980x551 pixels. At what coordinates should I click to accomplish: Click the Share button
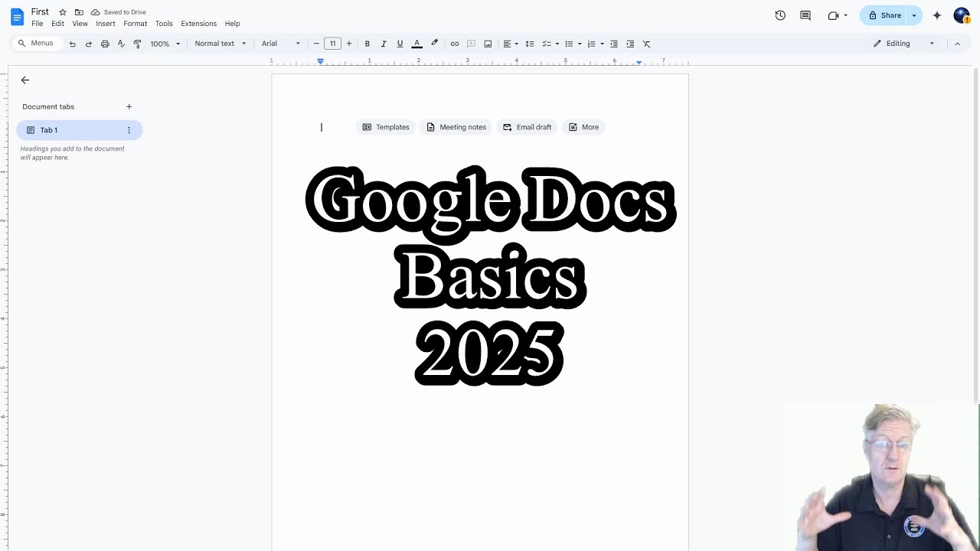[884, 15]
